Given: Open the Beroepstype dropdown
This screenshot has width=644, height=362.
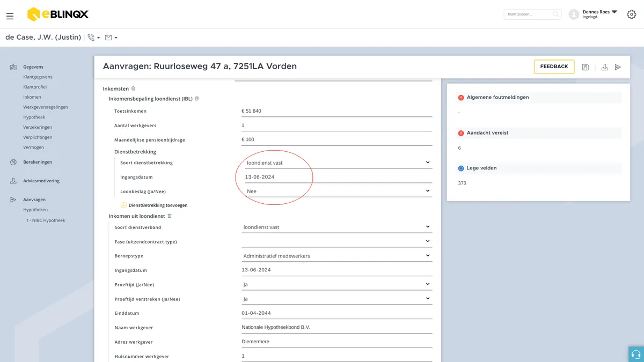Looking at the screenshot, I should click(337, 256).
